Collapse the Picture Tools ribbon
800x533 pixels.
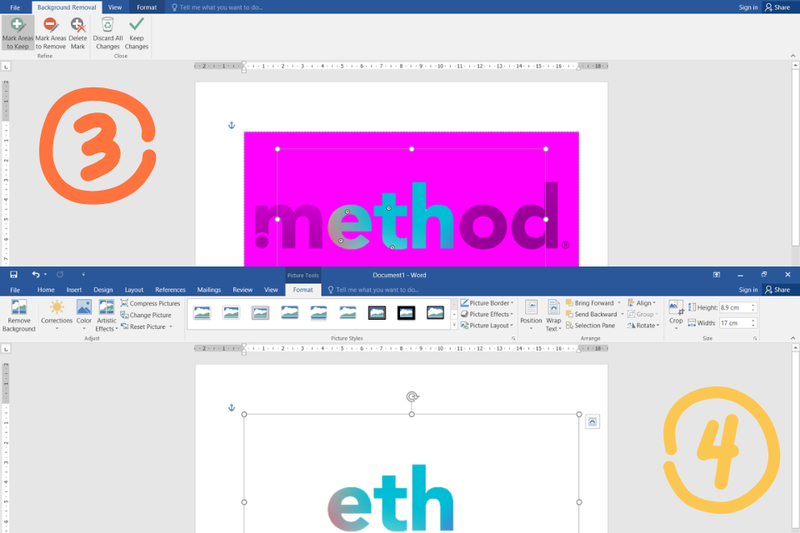(x=793, y=338)
